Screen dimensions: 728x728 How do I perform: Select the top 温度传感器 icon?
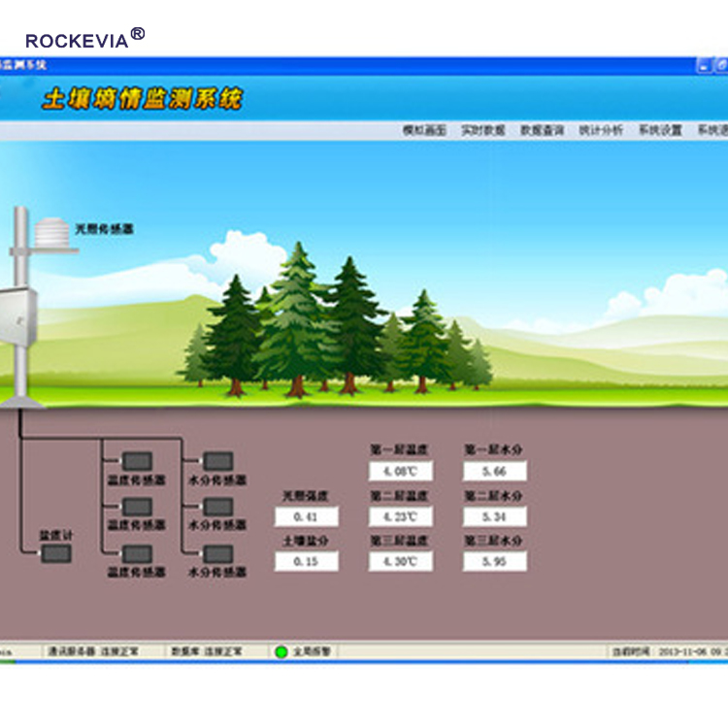click(x=136, y=460)
